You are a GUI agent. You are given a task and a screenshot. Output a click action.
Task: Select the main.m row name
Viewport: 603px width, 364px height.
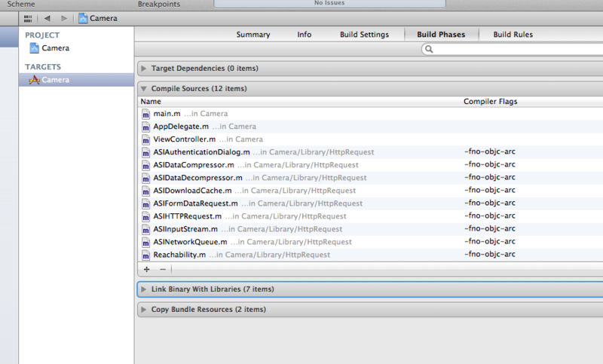click(167, 114)
